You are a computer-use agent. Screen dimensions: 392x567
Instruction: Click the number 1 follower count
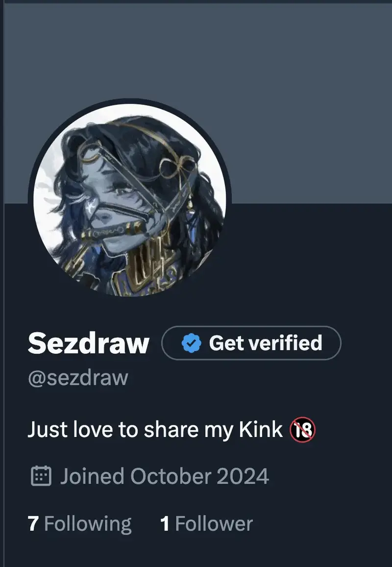point(165,524)
